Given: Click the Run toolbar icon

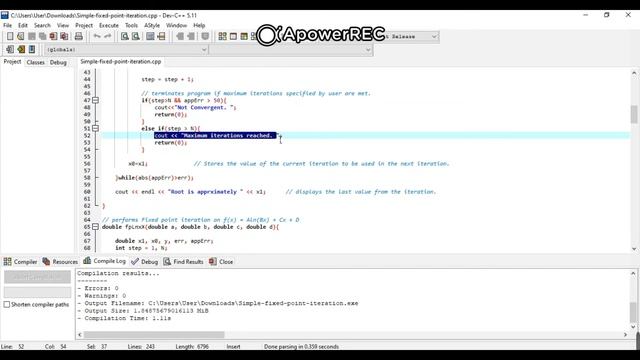Looking at the screenshot, I should pyautogui.click(x=233, y=36).
